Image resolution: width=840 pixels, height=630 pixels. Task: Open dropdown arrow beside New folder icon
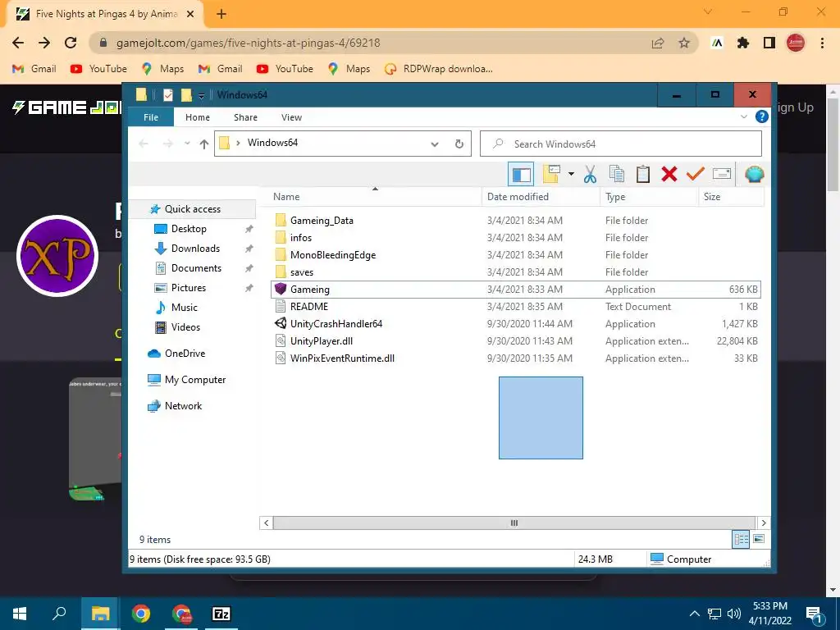pyautogui.click(x=571, y=174)
